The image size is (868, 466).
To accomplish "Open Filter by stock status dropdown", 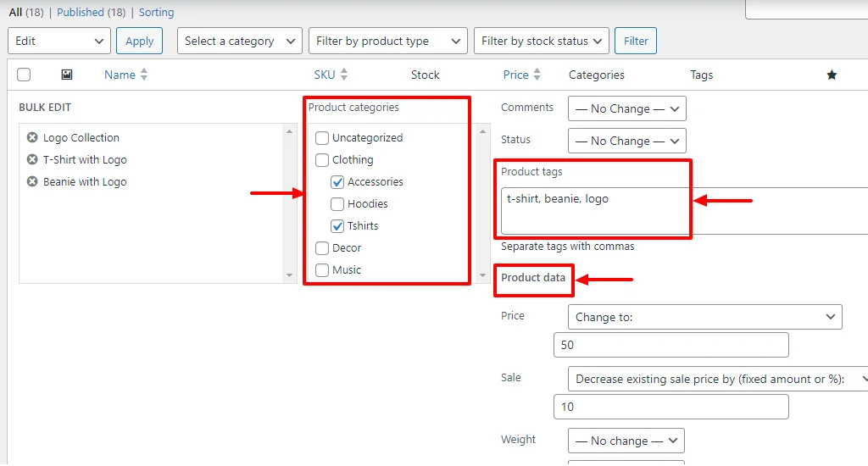I will pyautogui.click(x=542, y=41).
